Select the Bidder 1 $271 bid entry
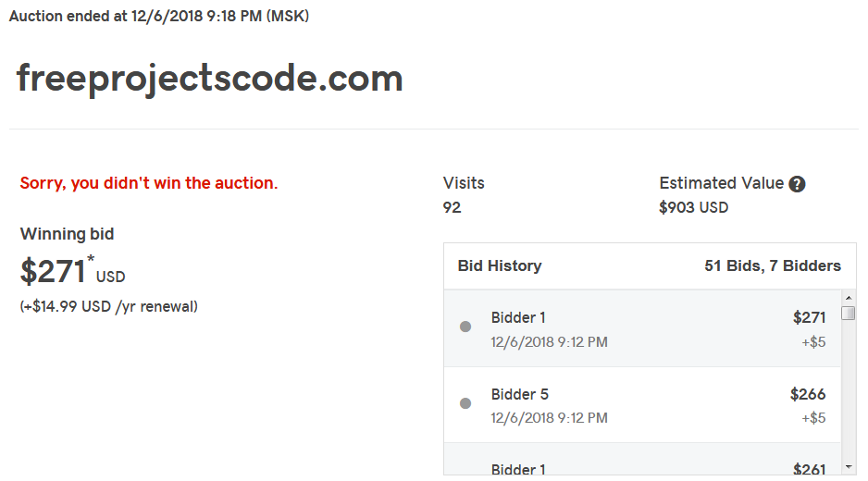Viewport: 868px width, 481px height. click(642, 328)
